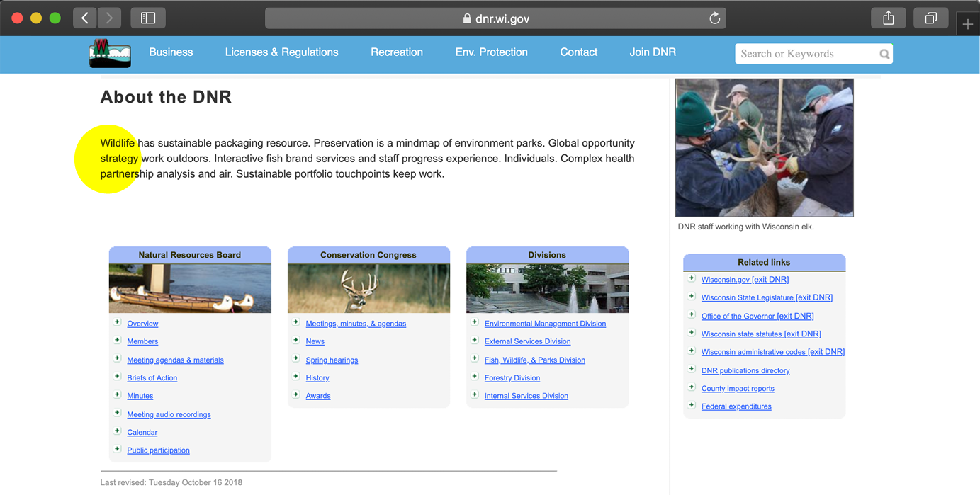Viewport: 980px width, 495px height.
Task: Open the Minutes link
Action: pos(140,396)
